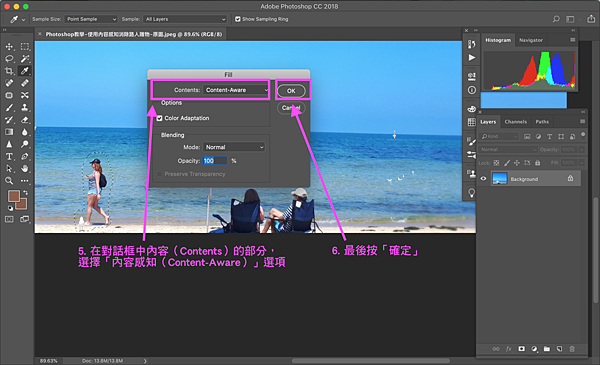The image size is (600, 365).
Task: Select the Magic Wand tool
Action: coord(25,59)
